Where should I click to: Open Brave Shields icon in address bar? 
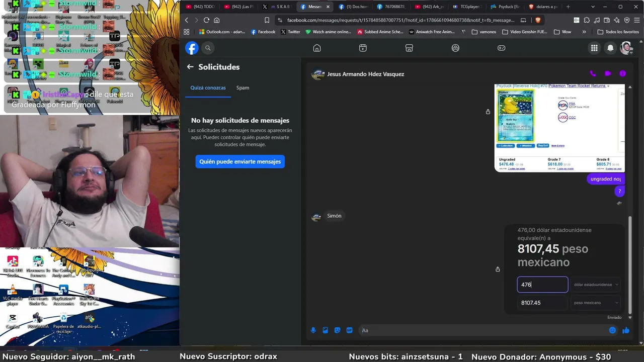pos(538,20)
